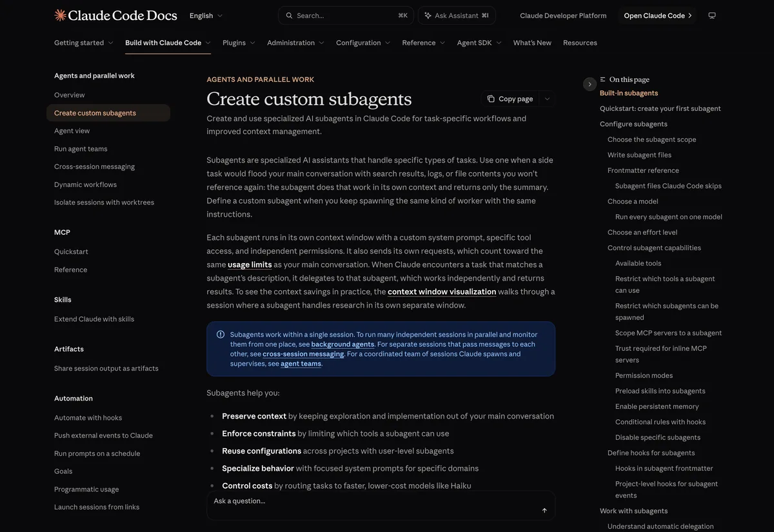Open the What's New tab
774x532 pixels.
pyautogui.click(x=532, y=43)
